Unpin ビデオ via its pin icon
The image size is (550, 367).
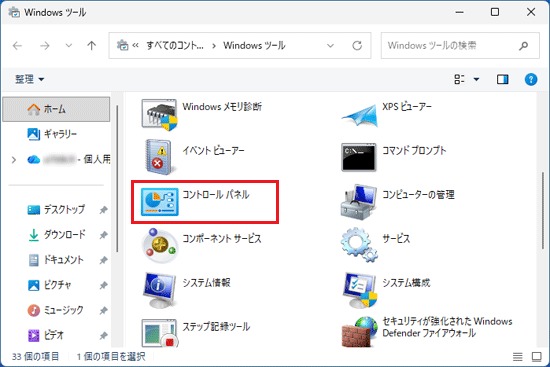[103, 336]
